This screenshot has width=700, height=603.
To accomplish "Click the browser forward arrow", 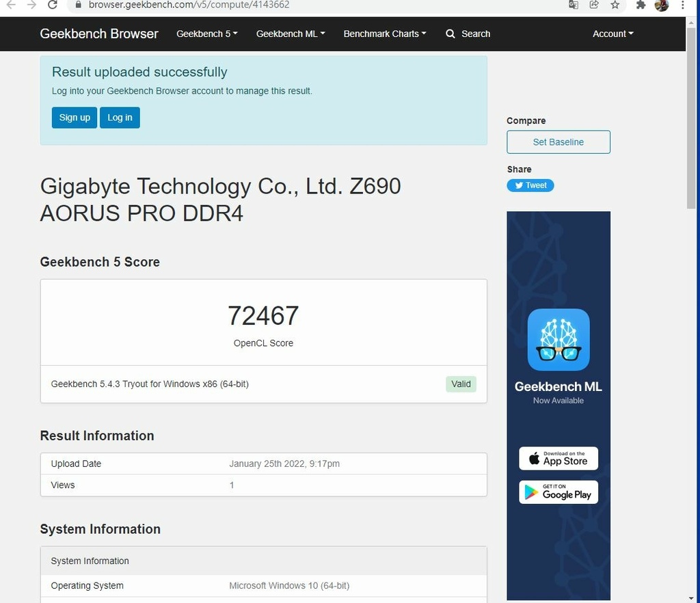I will coord(31,5).
